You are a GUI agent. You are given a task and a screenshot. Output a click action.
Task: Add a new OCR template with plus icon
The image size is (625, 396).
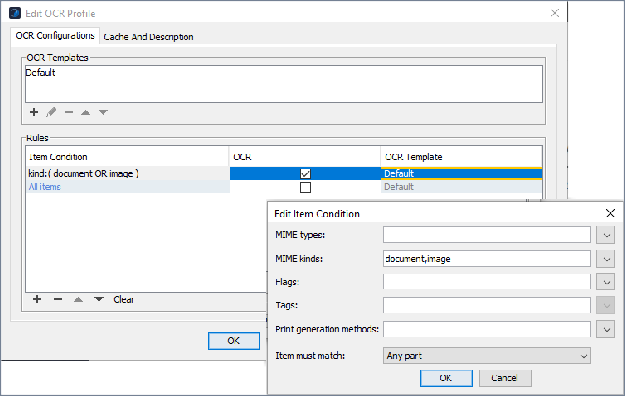click(34, 112)
